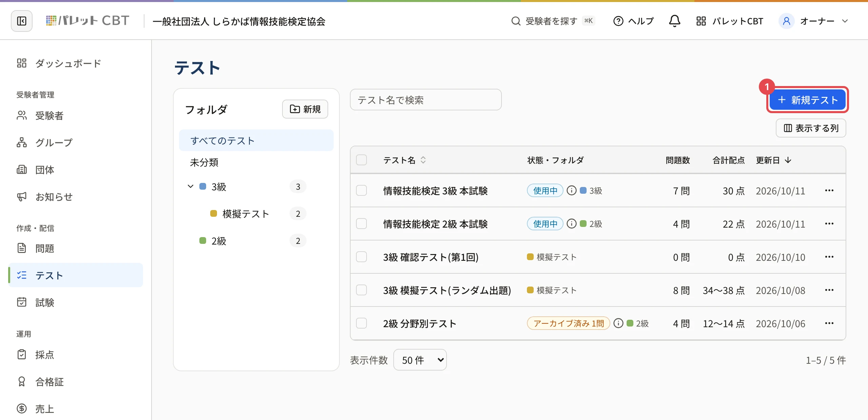Click the green color dot of 2級 folder
868x420 pixels.
203,240
